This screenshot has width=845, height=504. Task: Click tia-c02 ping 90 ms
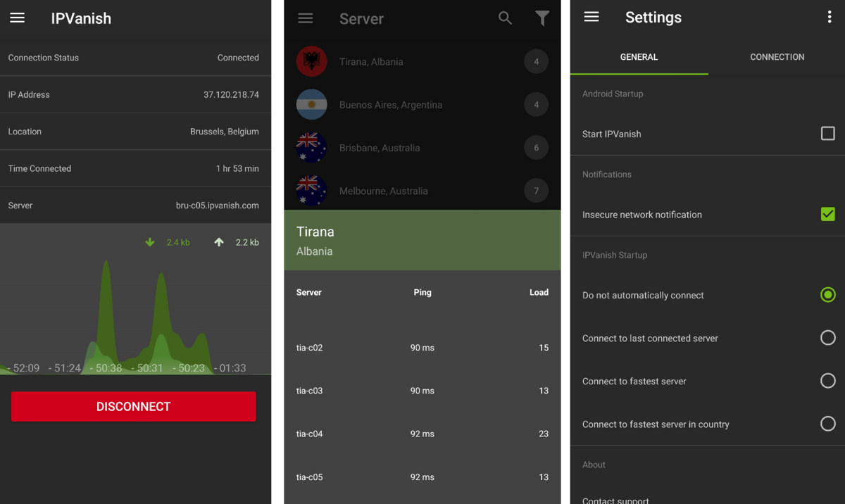(x=423, y=348)
